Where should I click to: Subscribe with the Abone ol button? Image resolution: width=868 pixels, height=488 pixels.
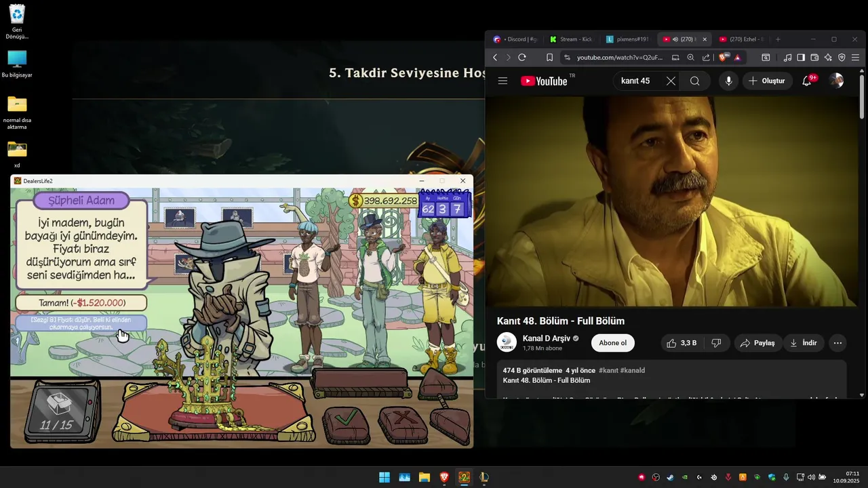point(613,343)
